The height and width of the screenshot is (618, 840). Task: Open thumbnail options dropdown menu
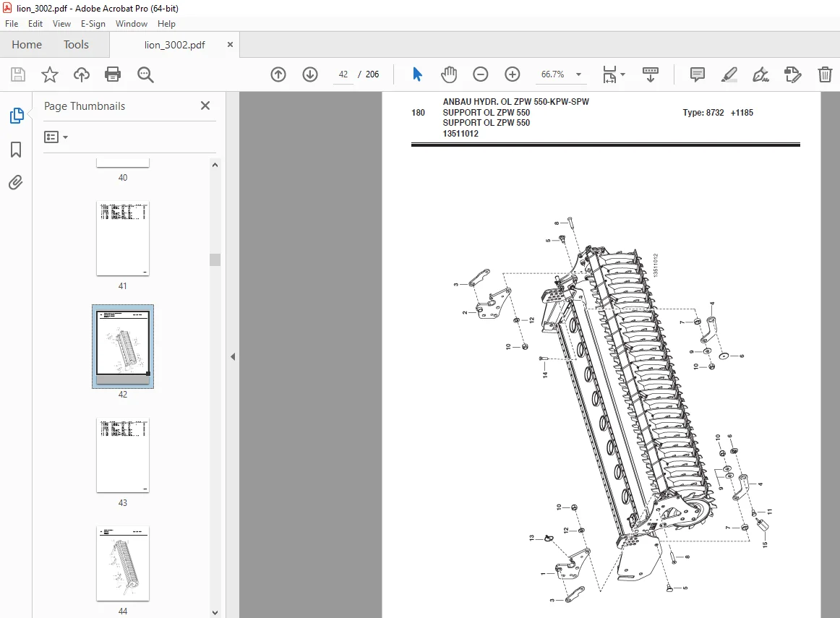56,137
